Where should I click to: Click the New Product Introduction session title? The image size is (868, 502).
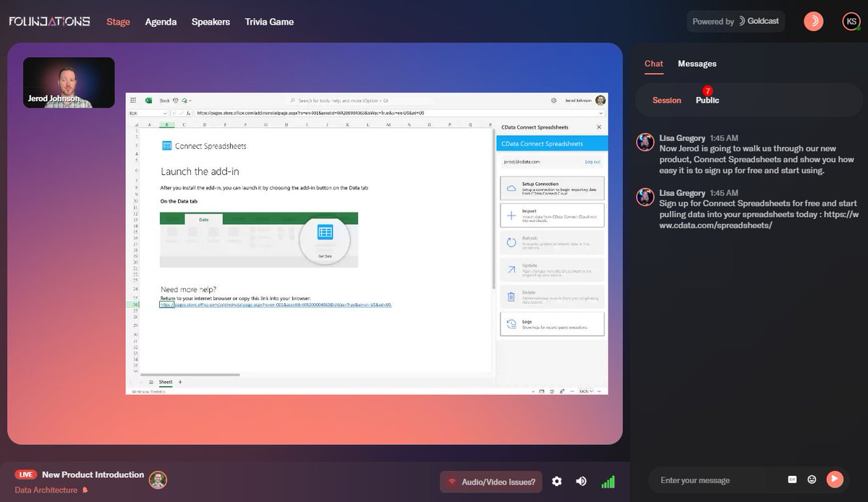click(93, 475)
